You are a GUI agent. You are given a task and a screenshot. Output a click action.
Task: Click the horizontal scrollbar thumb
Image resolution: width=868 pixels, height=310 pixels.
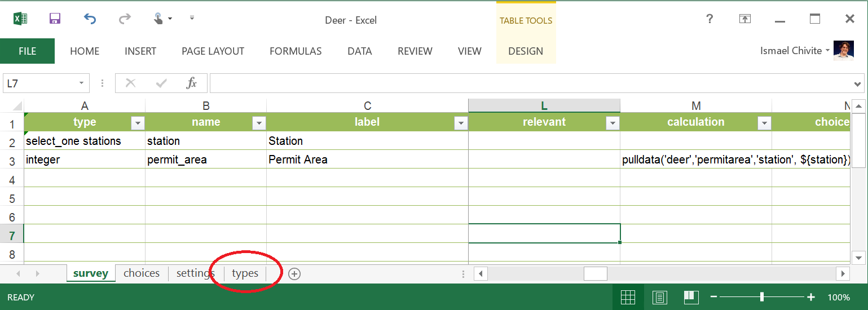pyautogui.click(x=595, y=274)
